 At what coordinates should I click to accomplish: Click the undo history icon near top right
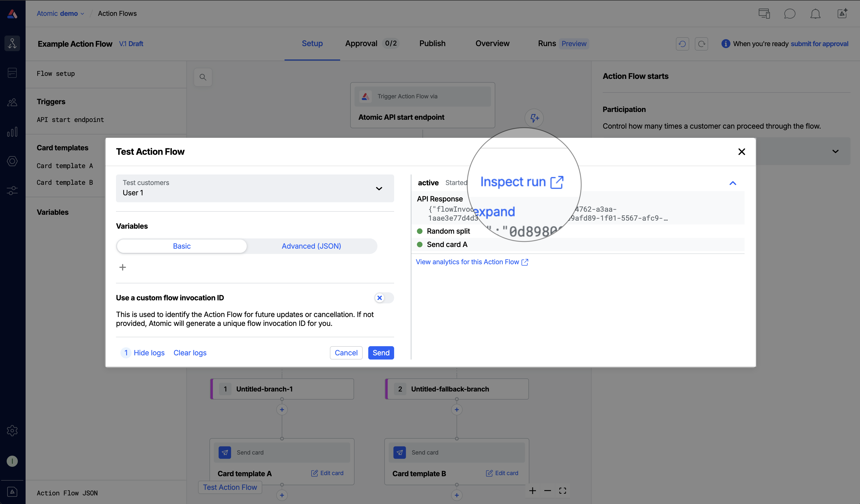pos(682,44)
